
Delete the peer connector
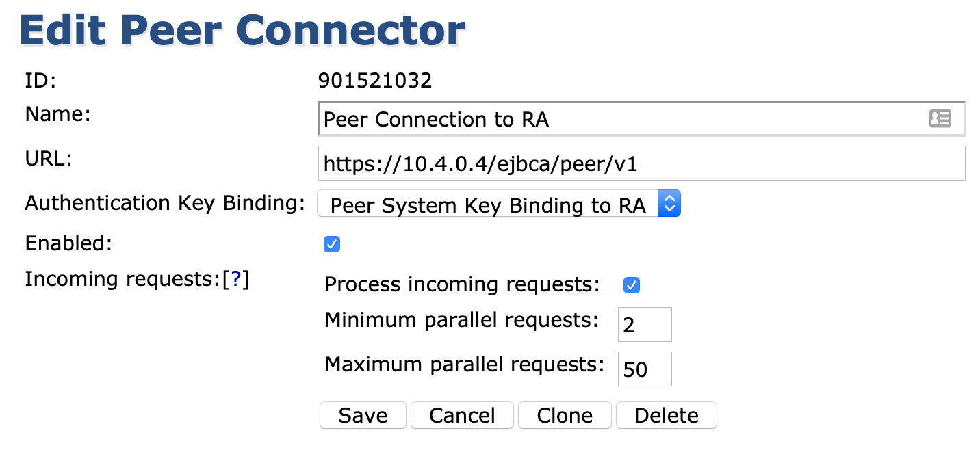click(666, 416)
